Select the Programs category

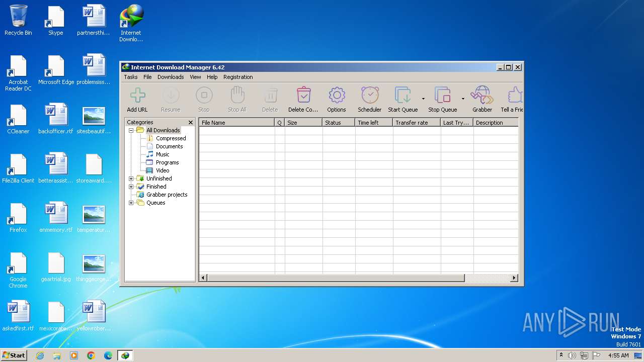click(167, 162)
